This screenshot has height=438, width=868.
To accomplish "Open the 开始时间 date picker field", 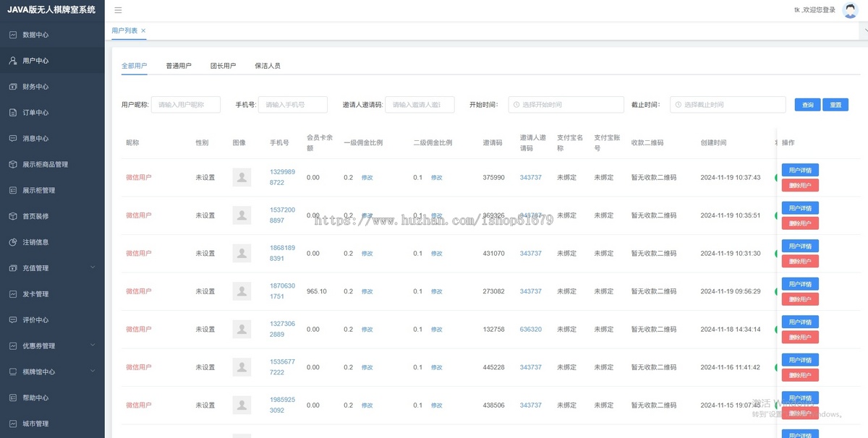I will point(566,105).
